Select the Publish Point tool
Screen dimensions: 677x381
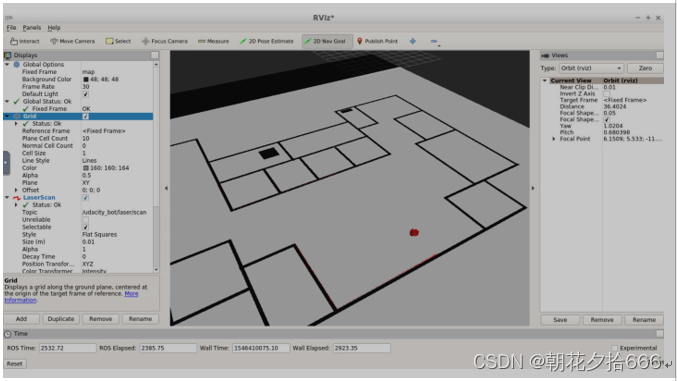[x=377, y=41]
